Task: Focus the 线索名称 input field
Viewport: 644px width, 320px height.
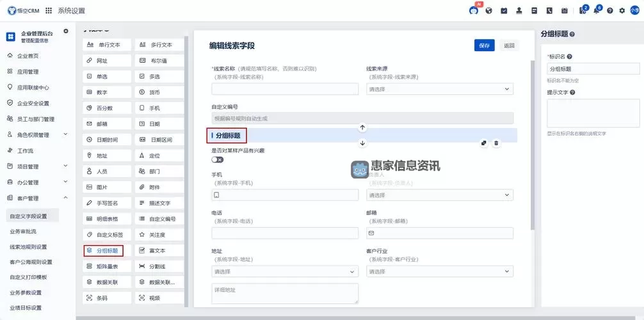Action: coord(285,89)
